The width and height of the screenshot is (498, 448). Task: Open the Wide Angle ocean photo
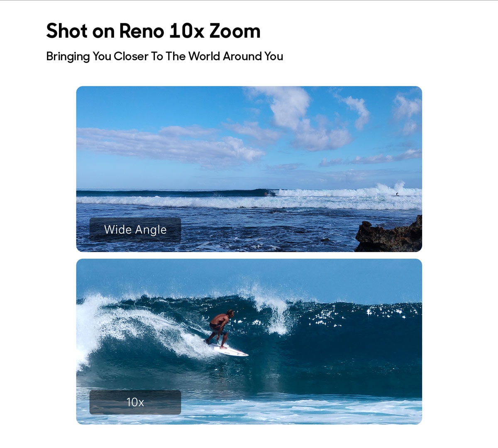[x=249, y=169]
